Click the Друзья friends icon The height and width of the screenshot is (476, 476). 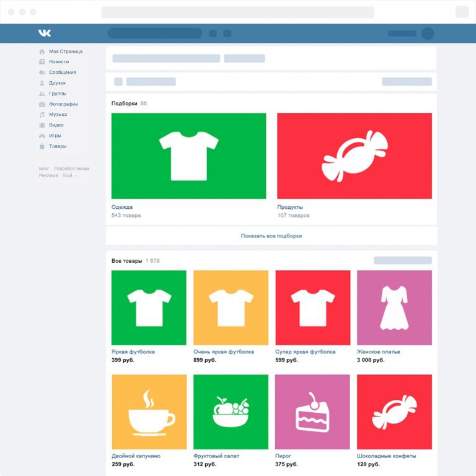click(42, 83)
